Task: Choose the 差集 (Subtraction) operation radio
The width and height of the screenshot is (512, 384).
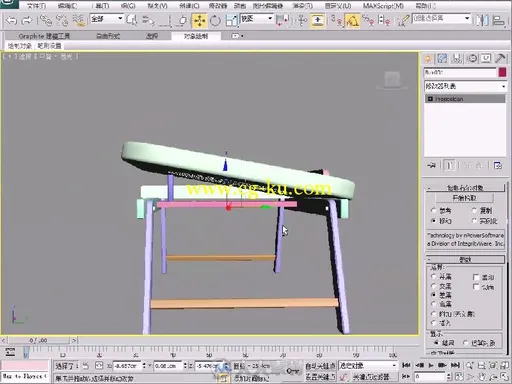Action: pos(434,295)
